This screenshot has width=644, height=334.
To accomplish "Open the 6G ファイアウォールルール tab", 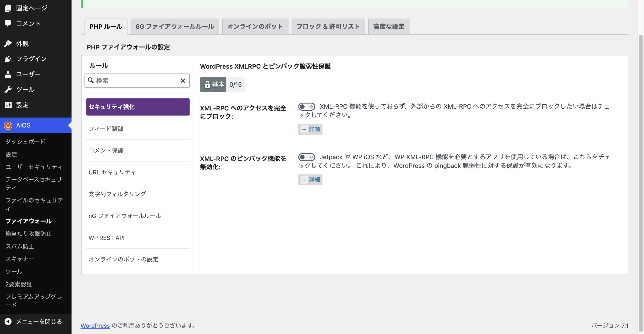I will [175, 26].
